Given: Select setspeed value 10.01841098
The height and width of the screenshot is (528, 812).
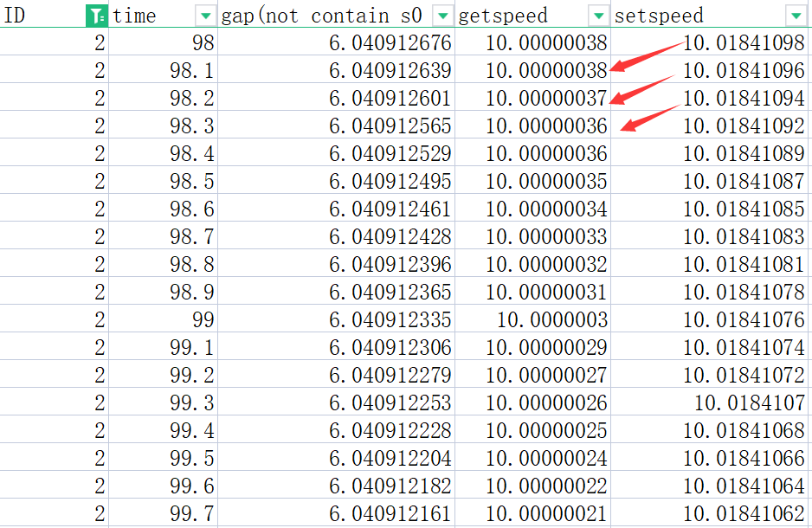Looking at the screenshot, I should pos(710,42).
